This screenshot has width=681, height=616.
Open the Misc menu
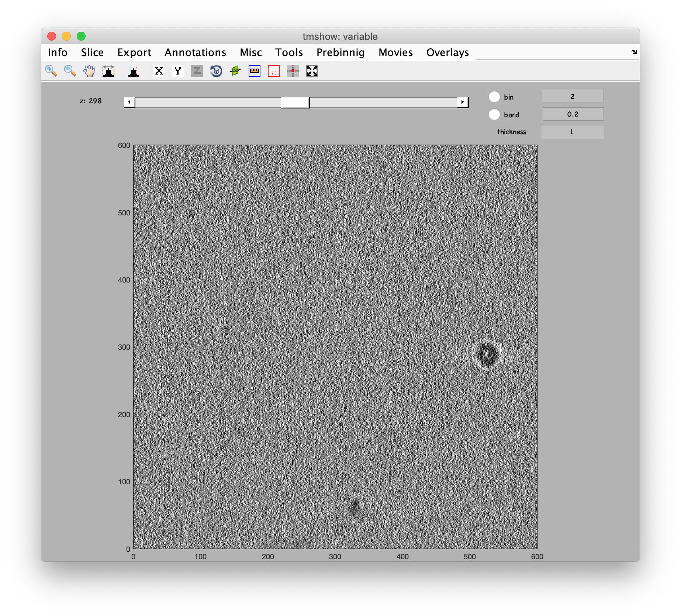pos(251,52)
